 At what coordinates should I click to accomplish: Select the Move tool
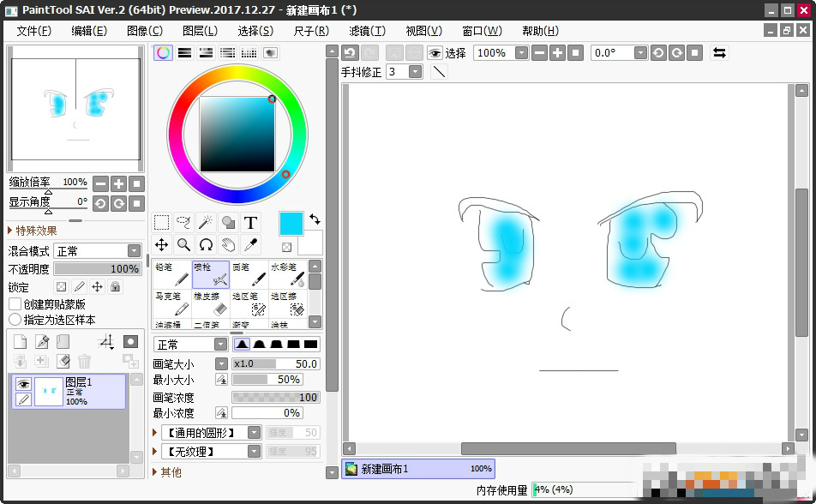(x=161, y=244)
